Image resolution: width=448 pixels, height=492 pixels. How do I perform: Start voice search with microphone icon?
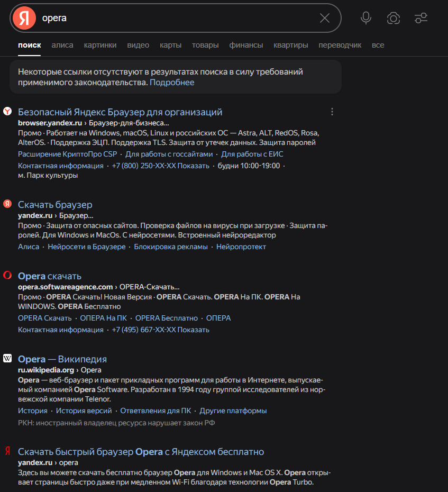(x=366, y=18)
